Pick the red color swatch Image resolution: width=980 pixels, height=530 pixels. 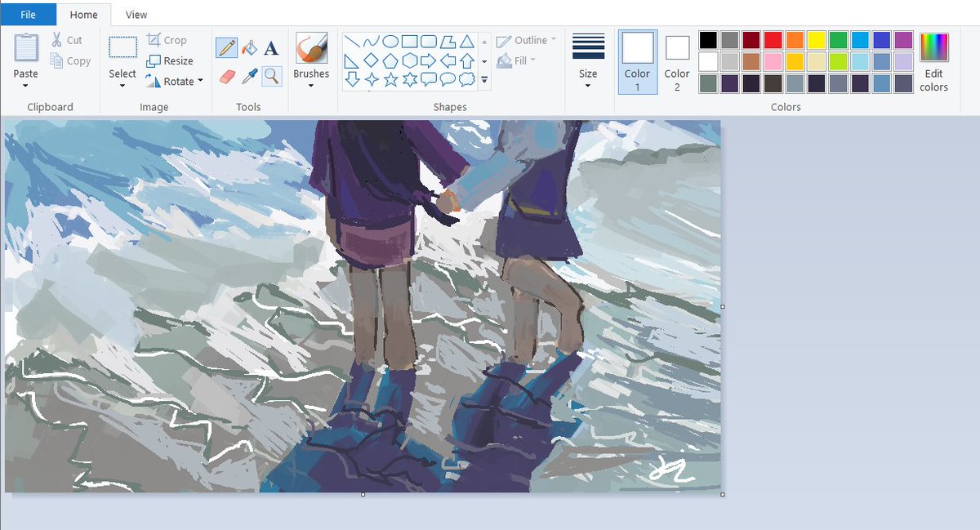773,40
